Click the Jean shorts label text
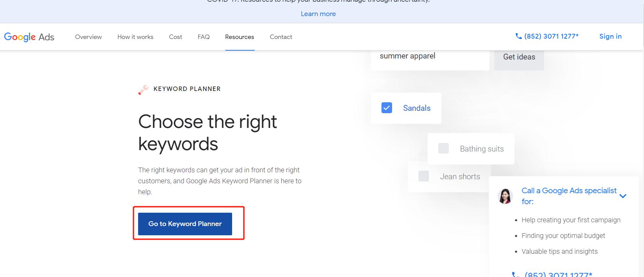Viewport: 644px width, 277px height. coord(460,176)
